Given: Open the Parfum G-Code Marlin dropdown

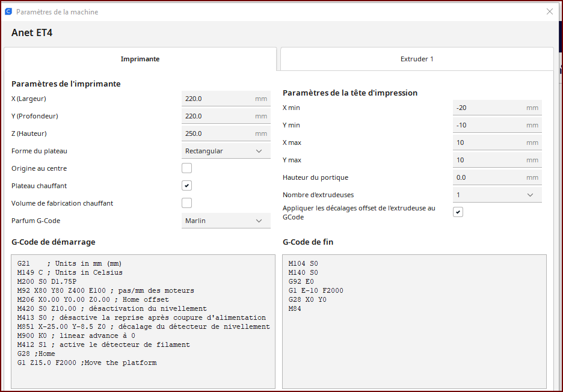Looking at the screenshot, I should pyautogui.click(x=226, y=221).
